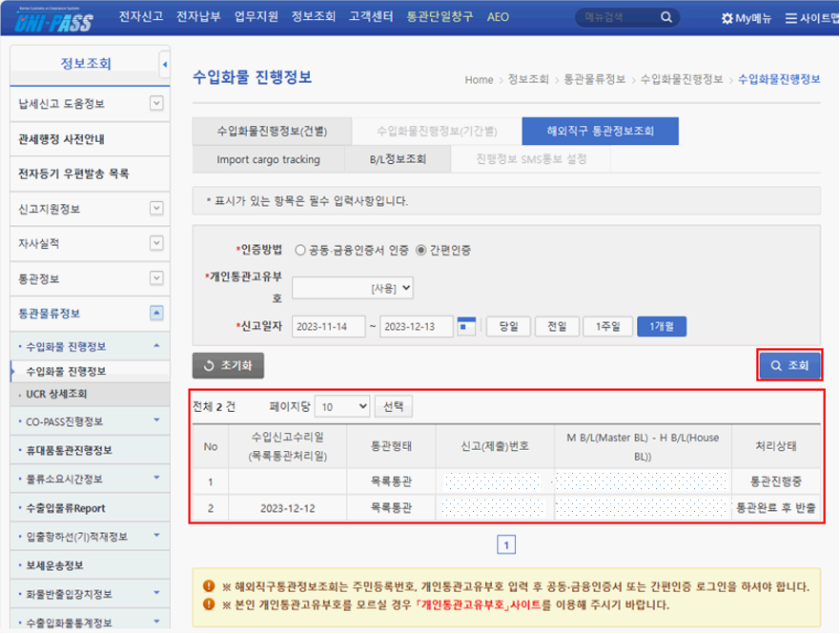
Task: Expand CO-PASS진행정보 submenu
Action: pyautogui.click(x=156, y=420)
